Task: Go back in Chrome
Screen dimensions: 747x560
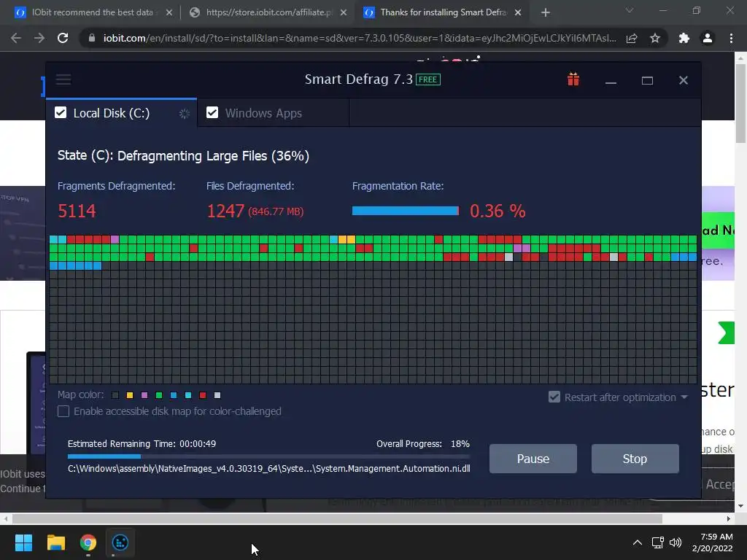Action: 16,38
